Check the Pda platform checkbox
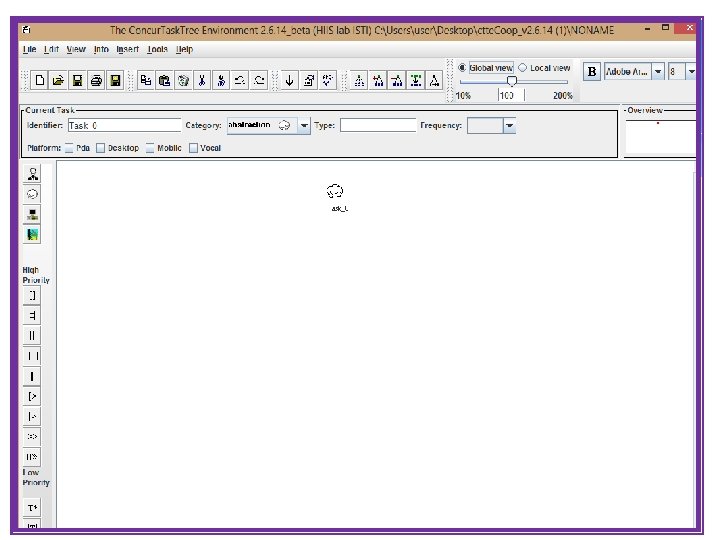Screen dimensions: 720x540 click(69, 148)
